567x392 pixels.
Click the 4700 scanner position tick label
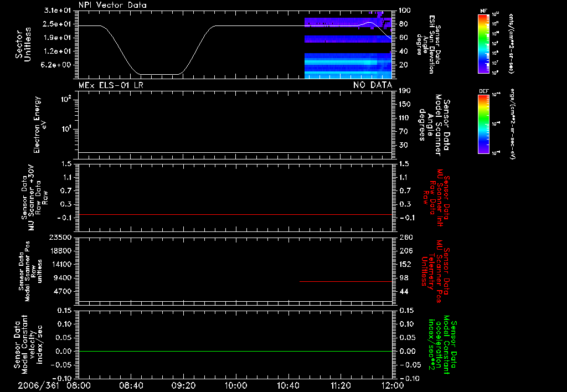[62, 291]
